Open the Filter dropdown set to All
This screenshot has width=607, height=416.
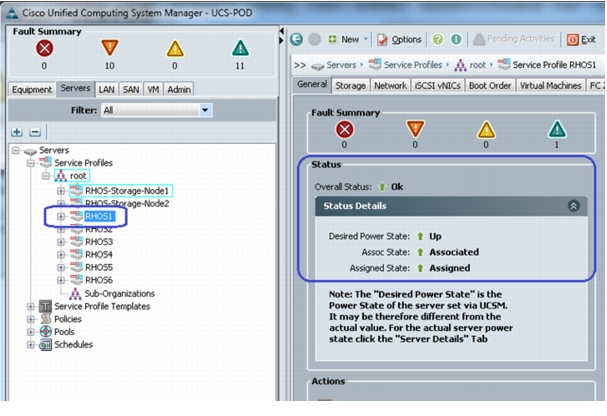click(x=157, y=110)
